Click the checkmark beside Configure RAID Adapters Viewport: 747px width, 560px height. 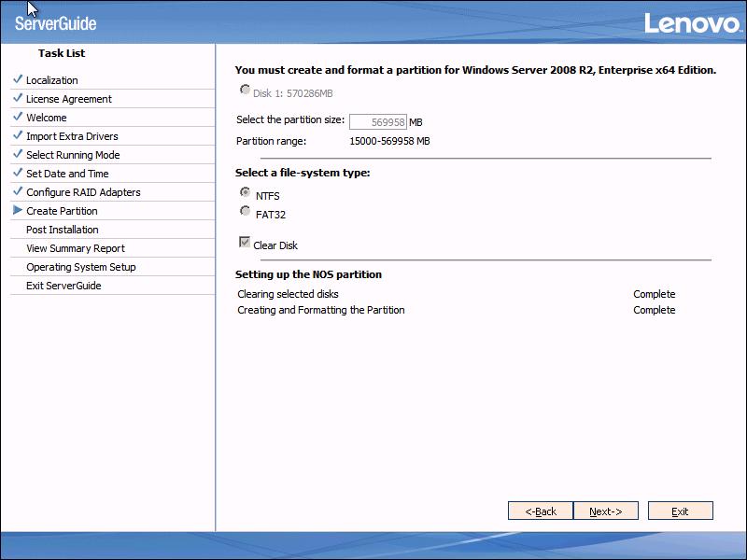(18, 191)
